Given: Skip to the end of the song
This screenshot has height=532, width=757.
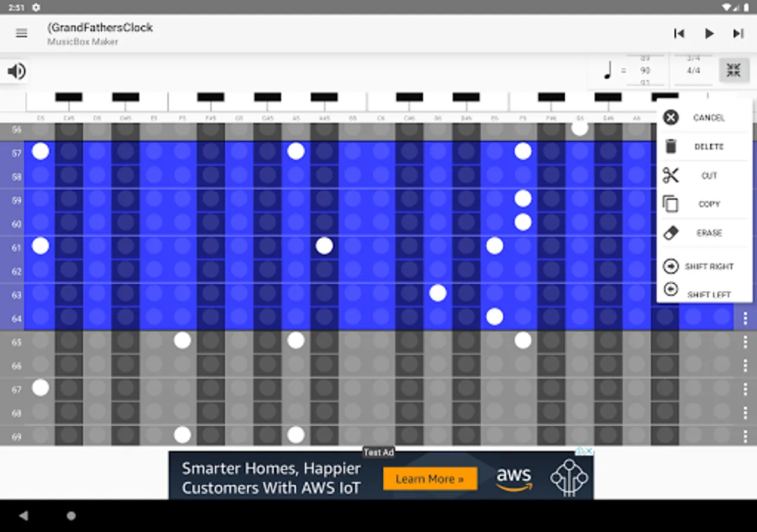Looking at the screenshot, I should [738, 34].
